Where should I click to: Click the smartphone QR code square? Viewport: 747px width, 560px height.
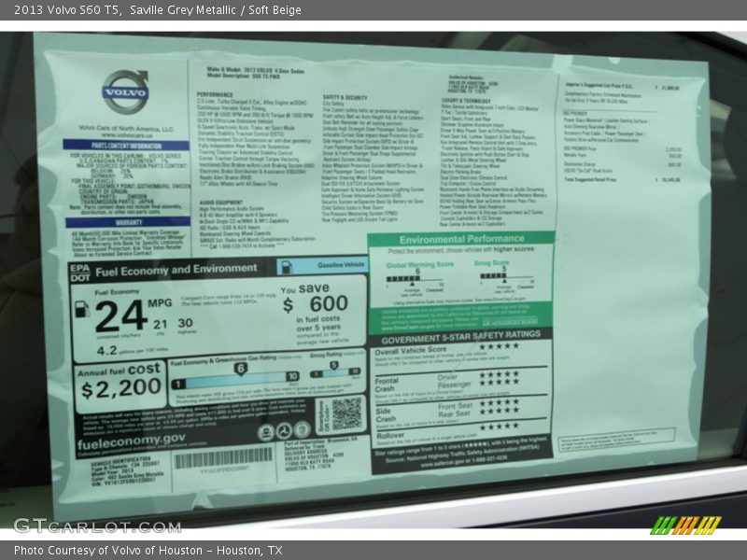click(346, 413)
